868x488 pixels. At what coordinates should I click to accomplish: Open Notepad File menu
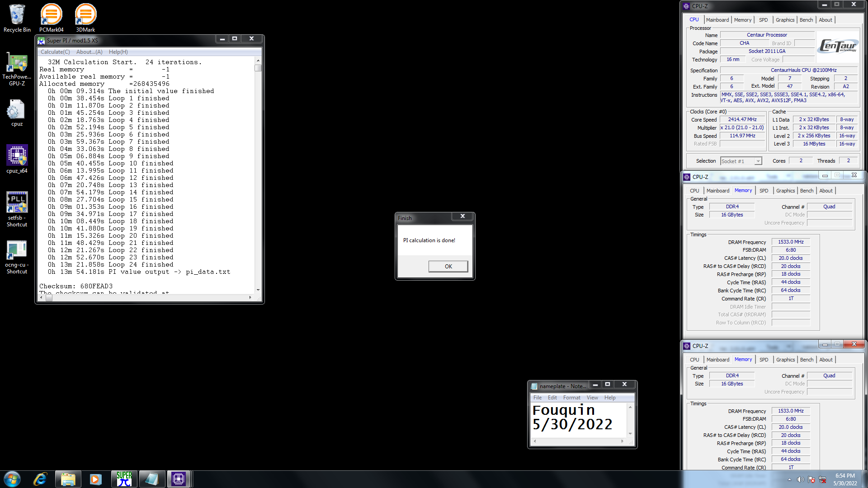(x=538, y=398)
